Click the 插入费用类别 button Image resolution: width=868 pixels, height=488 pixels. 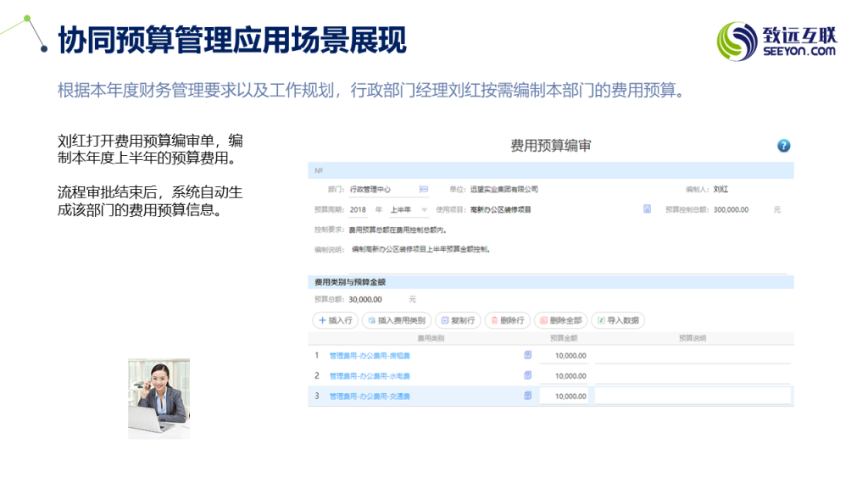[x=397, y=321]
